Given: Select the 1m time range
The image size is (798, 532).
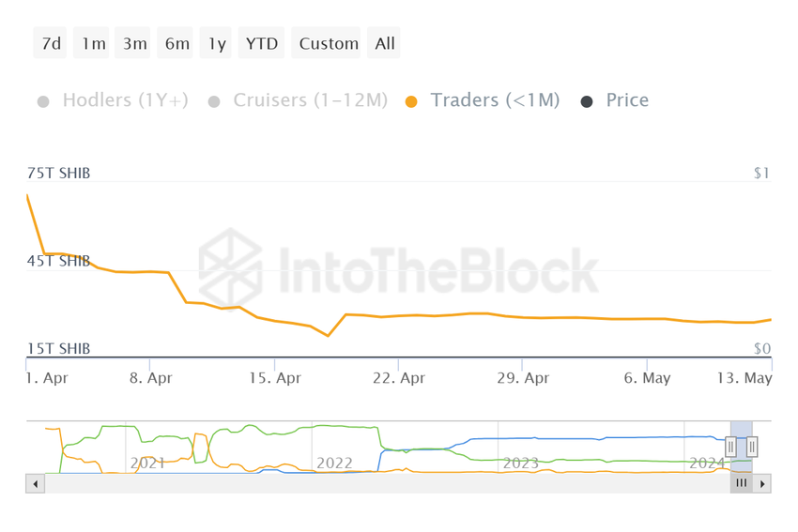Looking at the screenshot, I should [93, 44].
